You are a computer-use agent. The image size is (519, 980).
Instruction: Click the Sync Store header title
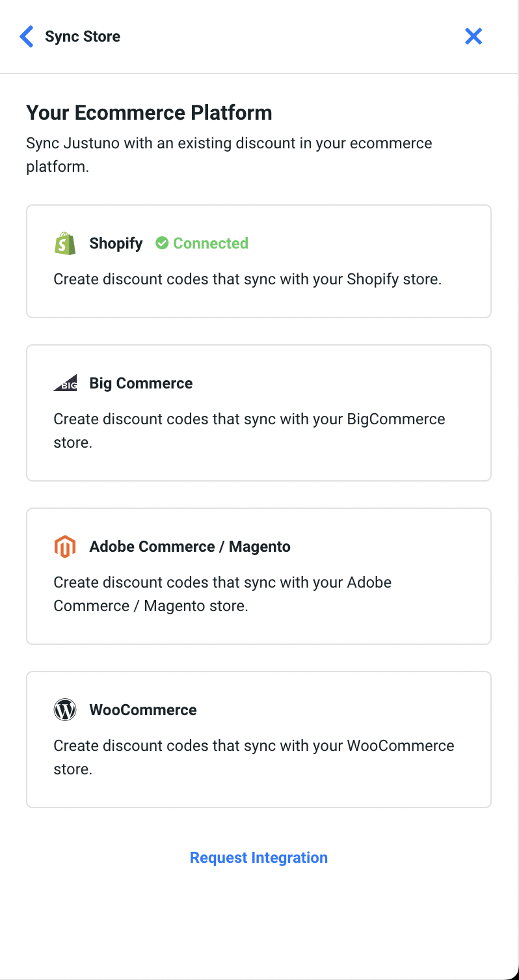[83, 36]
